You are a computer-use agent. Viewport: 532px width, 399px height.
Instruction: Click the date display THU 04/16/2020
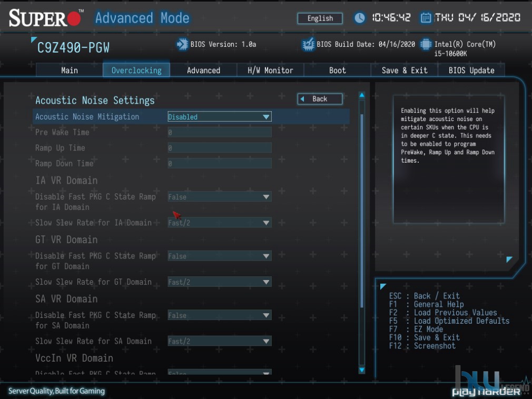coord(477,17)
